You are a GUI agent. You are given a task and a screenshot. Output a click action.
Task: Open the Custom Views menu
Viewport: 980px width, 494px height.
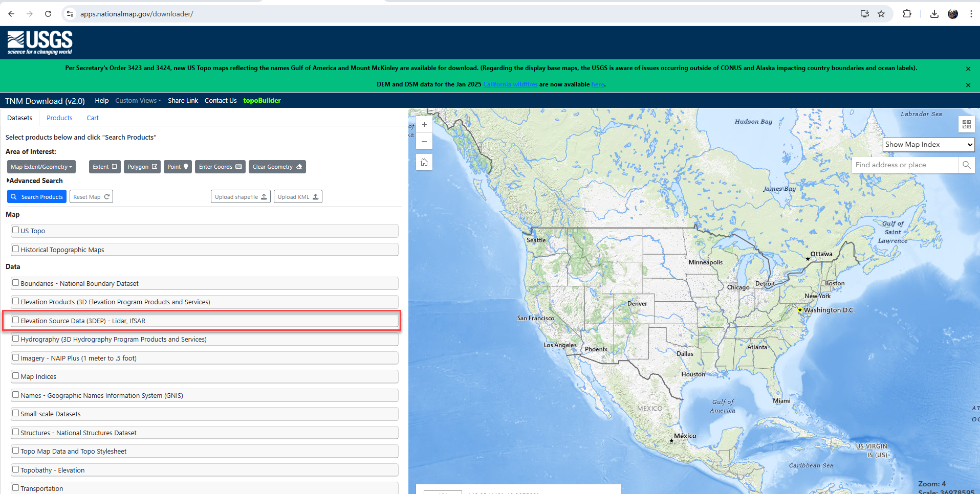138,101
